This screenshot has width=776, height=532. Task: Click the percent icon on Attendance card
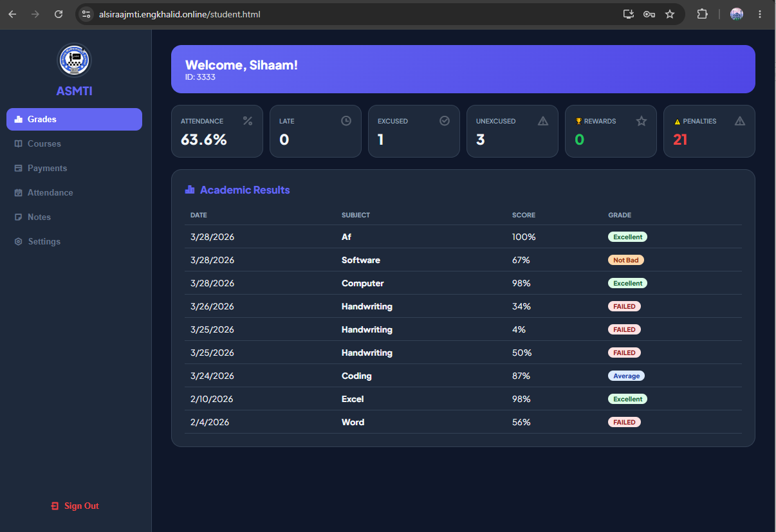(x=248, y=121)
